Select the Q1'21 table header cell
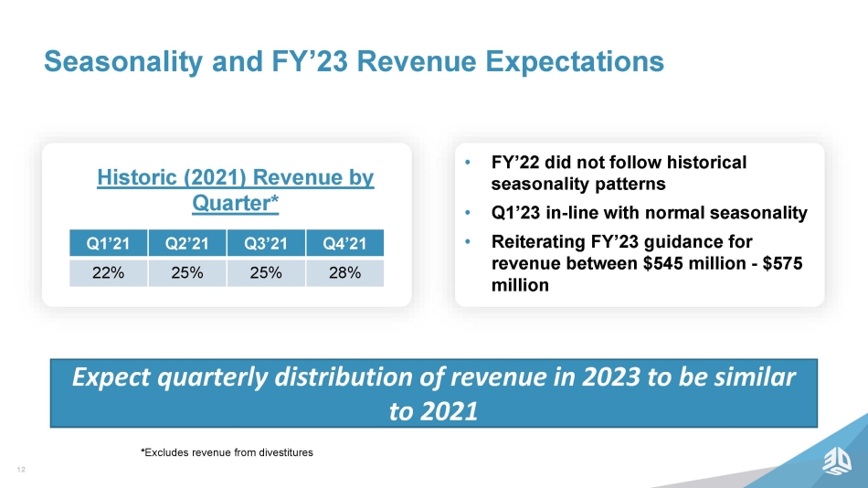Screen dimensions: 868x488 (x=109, y=243)
